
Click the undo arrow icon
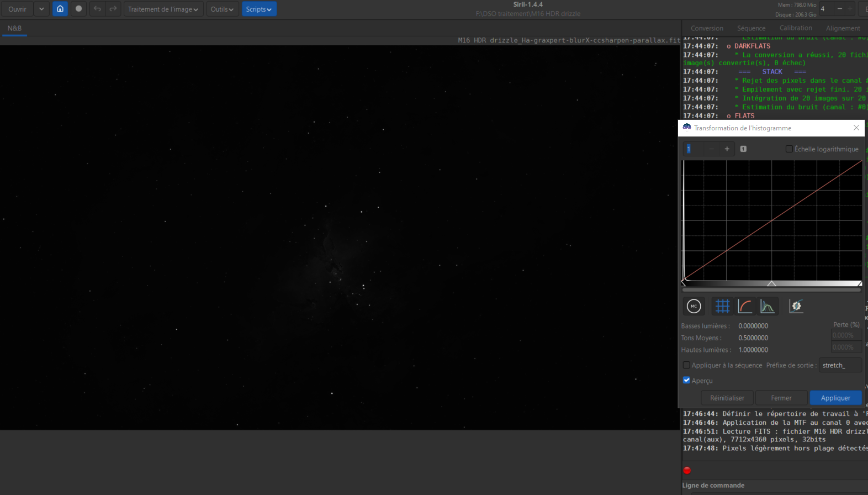click(97, 9)
